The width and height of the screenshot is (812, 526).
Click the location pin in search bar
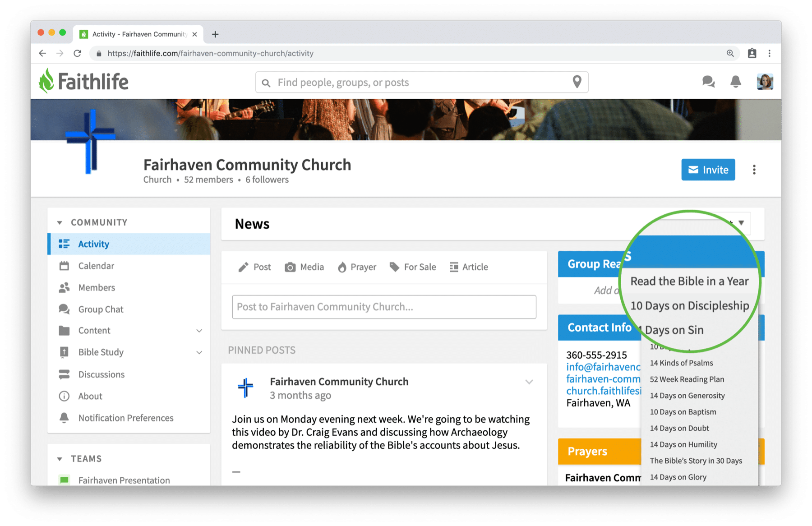(577, 82)
